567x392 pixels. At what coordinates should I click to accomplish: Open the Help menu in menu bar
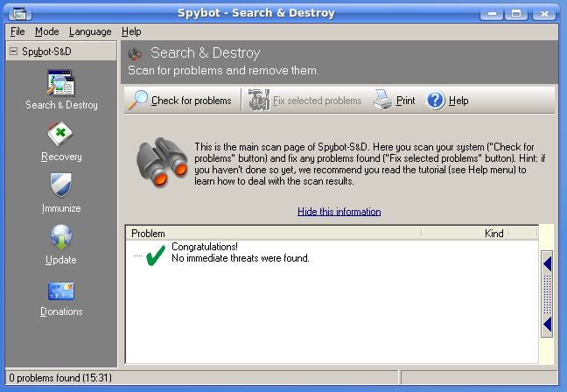click(x=131, y=31)
